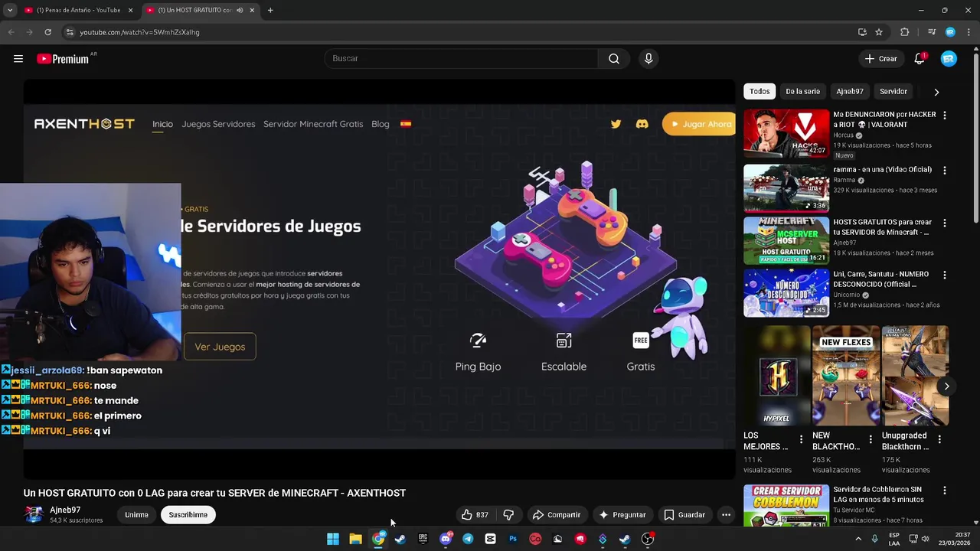The width and height of the screenshot is (980, 551).
Task: Open Hypixel LOS MEJORES short thumbnail
Action: click(x=776, y=376)
